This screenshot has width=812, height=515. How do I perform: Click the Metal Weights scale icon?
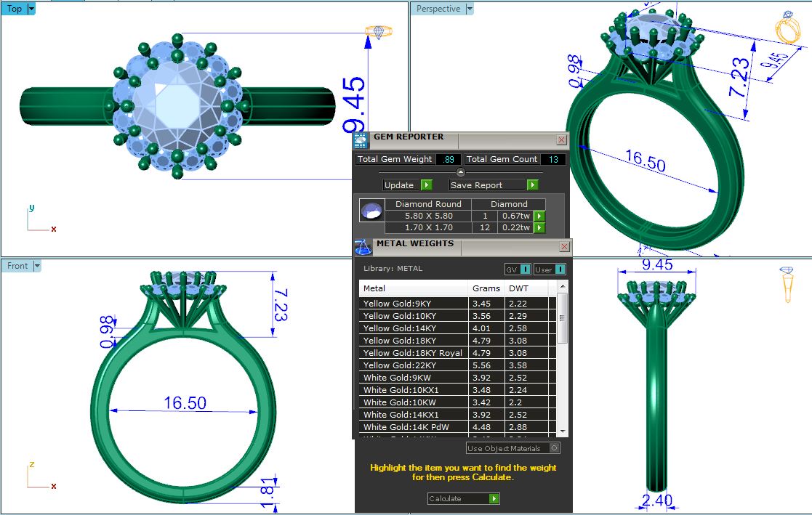pyautogui.click(x=361, y=247)
